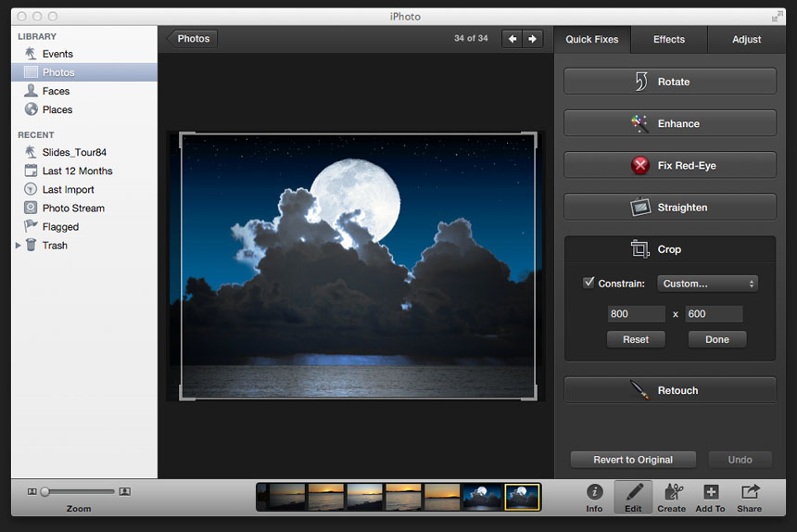Reset the crop selection
The height and width of the screenshot is (532, 797).
click(636, 339)
